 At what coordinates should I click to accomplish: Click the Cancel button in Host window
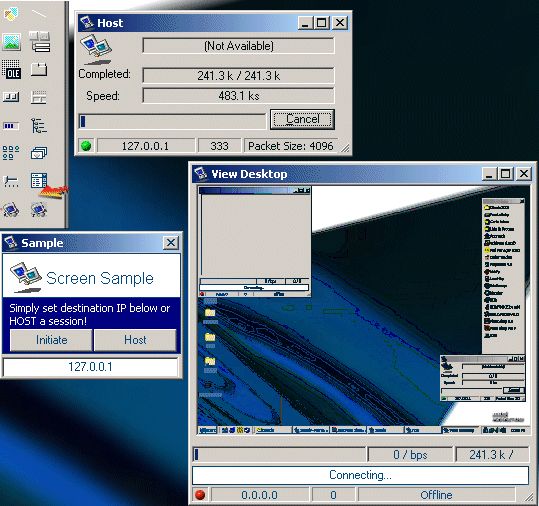click(x=302, y=119)
